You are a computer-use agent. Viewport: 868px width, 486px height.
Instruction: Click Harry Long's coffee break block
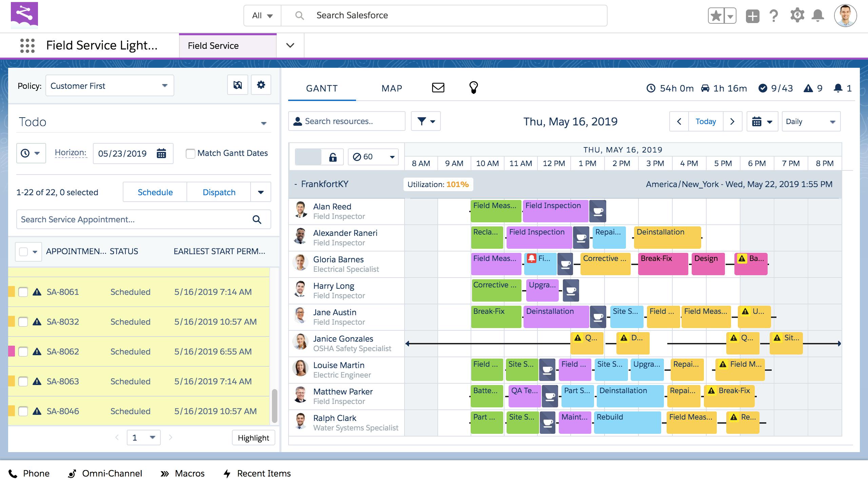pos(571,290)
